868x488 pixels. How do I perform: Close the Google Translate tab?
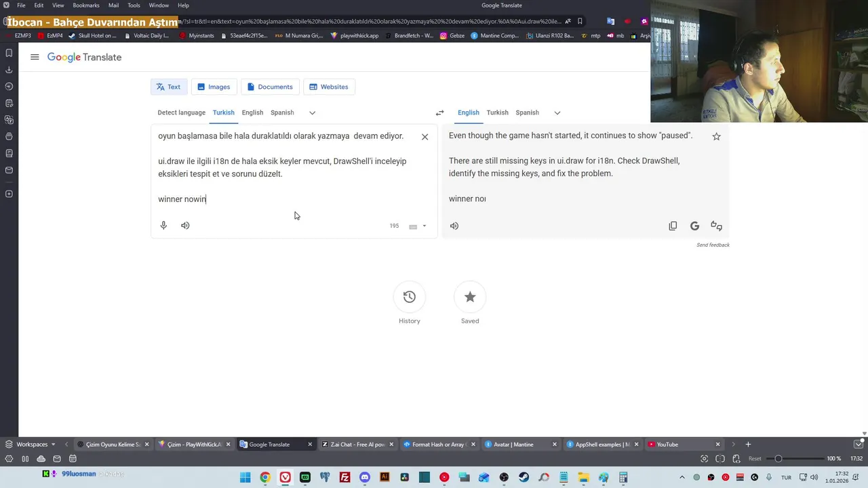(310, 445)
